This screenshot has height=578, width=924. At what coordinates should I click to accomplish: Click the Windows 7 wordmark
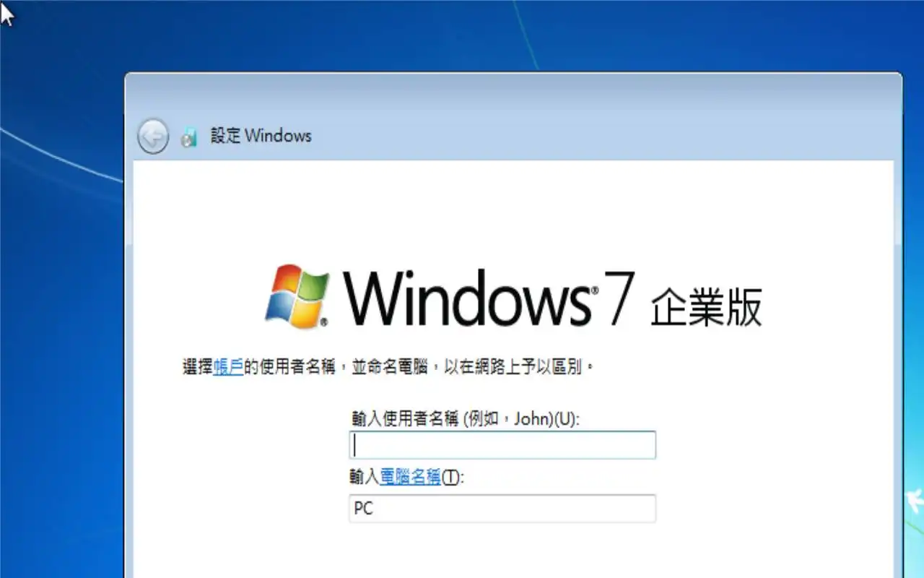tap(489, 297)
